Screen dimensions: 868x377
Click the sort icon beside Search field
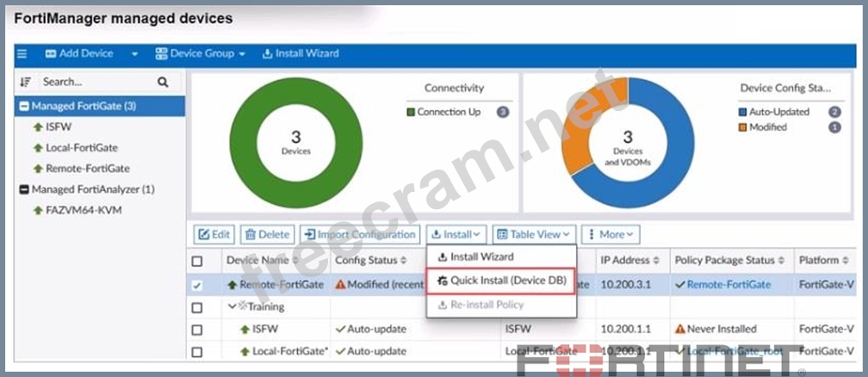pyautogui.click(x=25, y=83)
